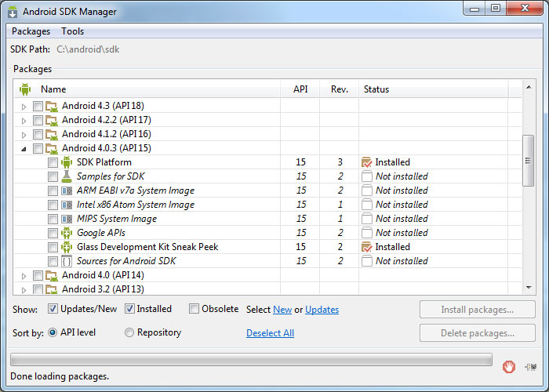Click Not installed status icon for Samples for SDK

[367, 176]
